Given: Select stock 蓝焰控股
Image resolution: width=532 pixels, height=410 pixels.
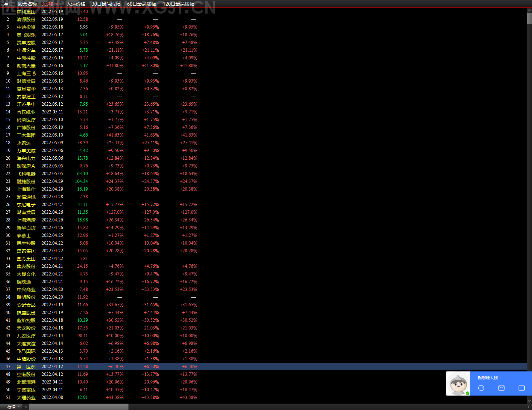Looking at the screenshot, I should (x=26, y=320).
